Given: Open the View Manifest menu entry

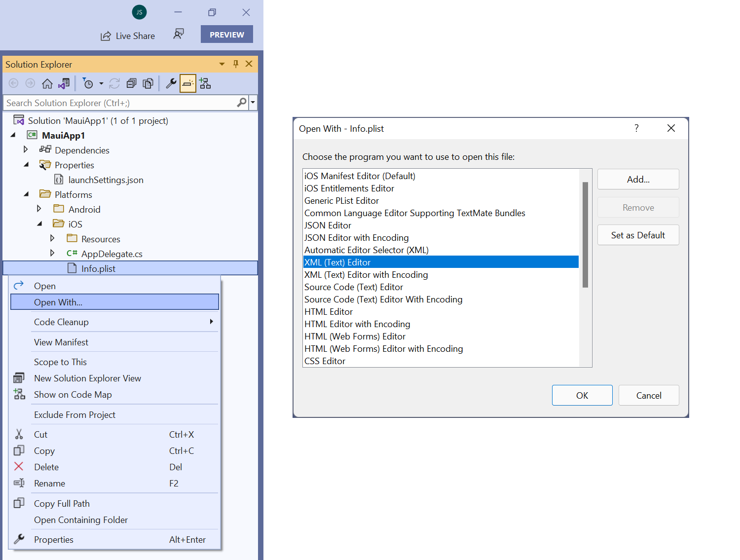Looking at the screenshot, I should point(61,342).
